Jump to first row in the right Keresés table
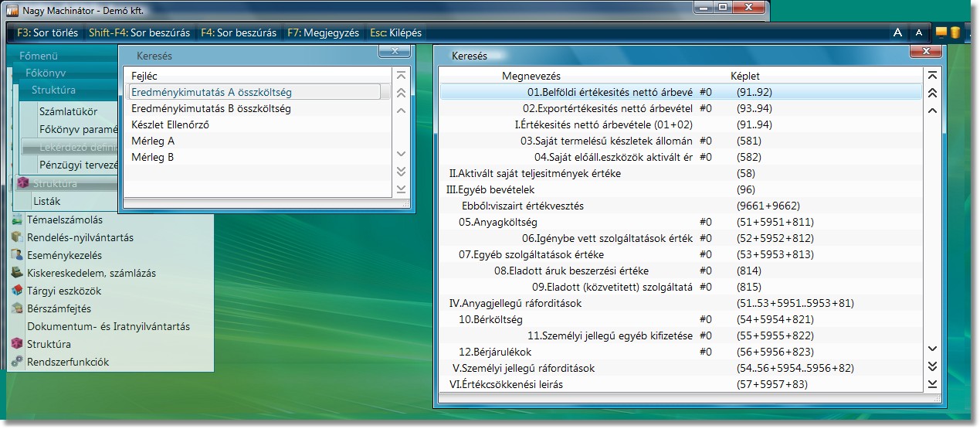980x429 pixels. click(x=932, y=75)
